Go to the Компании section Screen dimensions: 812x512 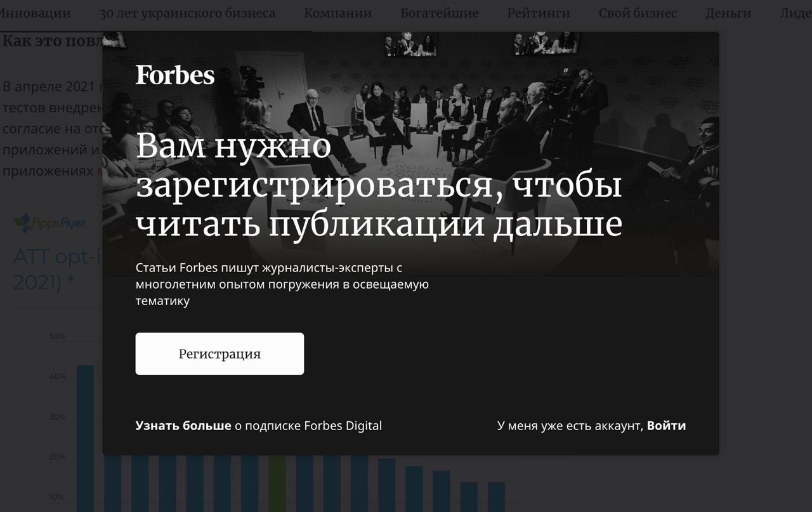pyautogui.click(x=337, y=13)
